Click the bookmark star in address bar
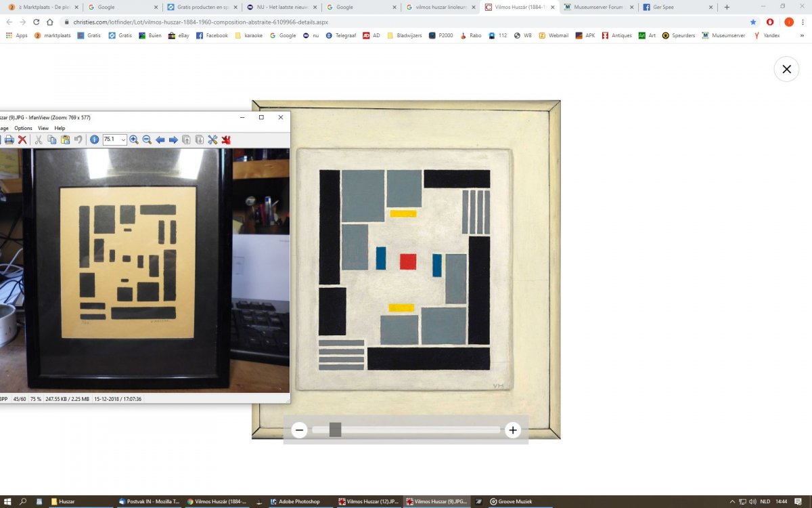The image size is (812, 508). 753,22
